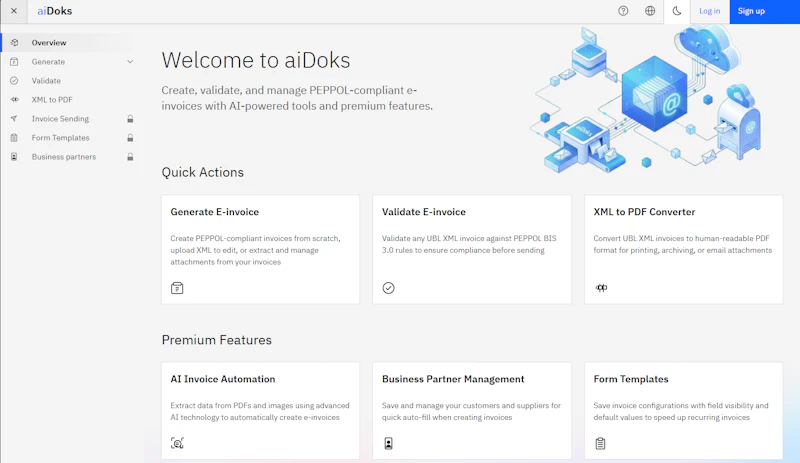Click the 'Save and manage your customers' description

coord(471,411)
